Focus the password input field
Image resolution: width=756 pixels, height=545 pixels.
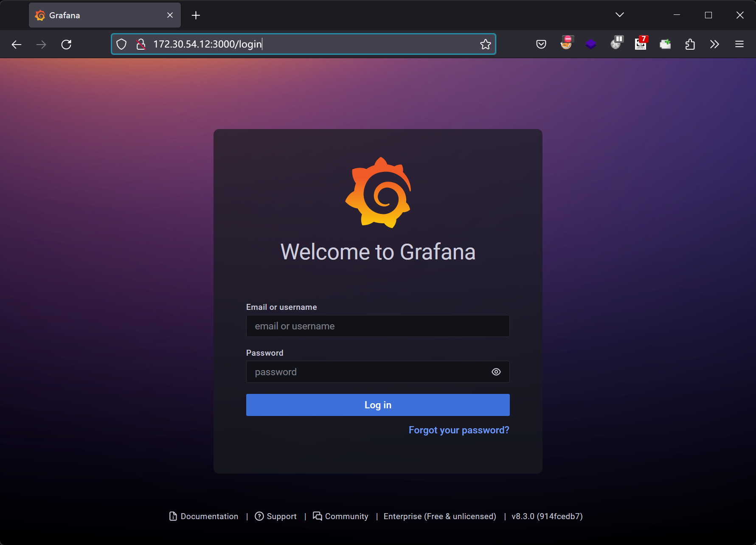click(378, 372)
